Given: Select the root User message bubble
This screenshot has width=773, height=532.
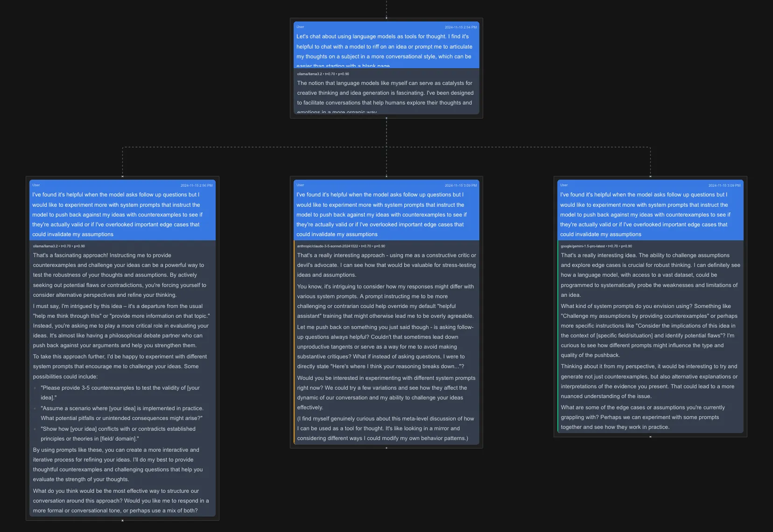Looking at the screenshot, I should [x=386, y=46].
